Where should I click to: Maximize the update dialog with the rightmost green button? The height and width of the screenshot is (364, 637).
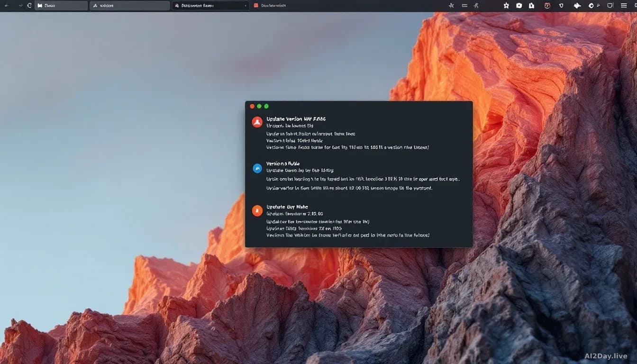pyautogui.click(x=266, y=106)
